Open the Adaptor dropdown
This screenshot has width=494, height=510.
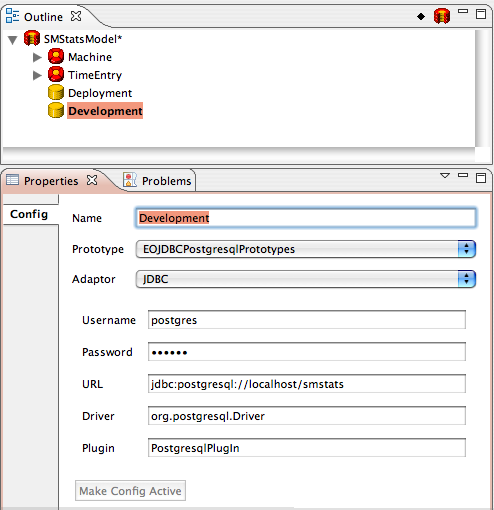306,279
